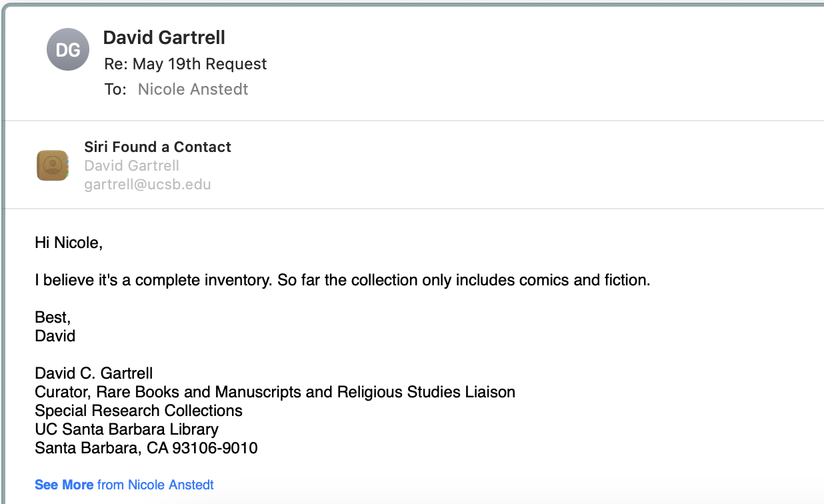Click the gartrell@ucsb.edu email address
The width and height of the screenshot is (824, 504).
tap(147, 185)
